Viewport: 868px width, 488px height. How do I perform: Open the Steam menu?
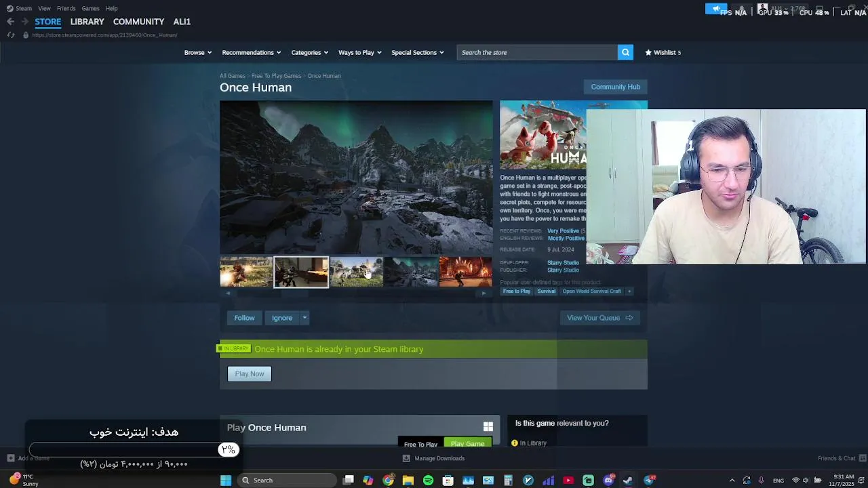[x=20, y=8]
